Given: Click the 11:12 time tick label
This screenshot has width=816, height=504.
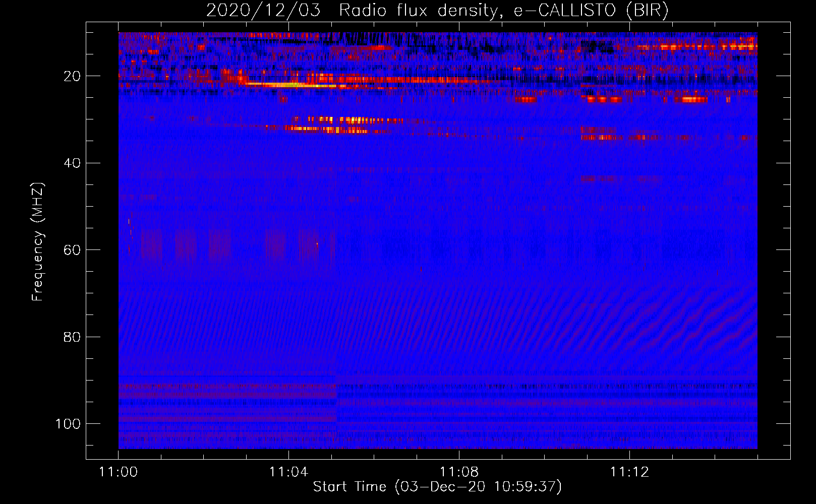Looking at the screenshot, I should pos(629,472).
